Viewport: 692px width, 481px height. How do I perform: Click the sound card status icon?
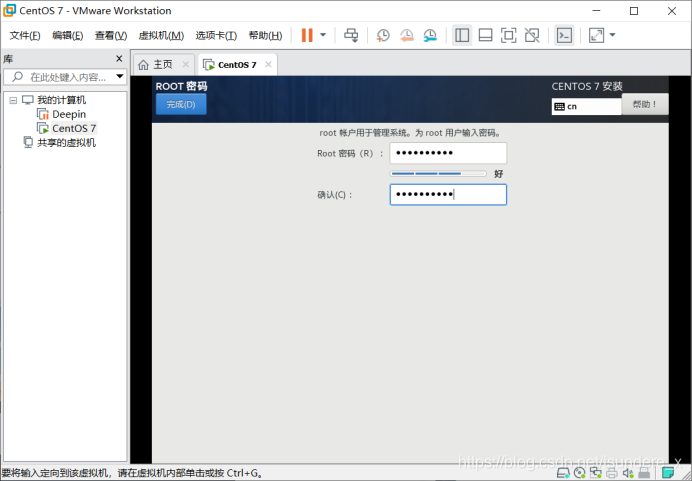[x=628, y=473]
